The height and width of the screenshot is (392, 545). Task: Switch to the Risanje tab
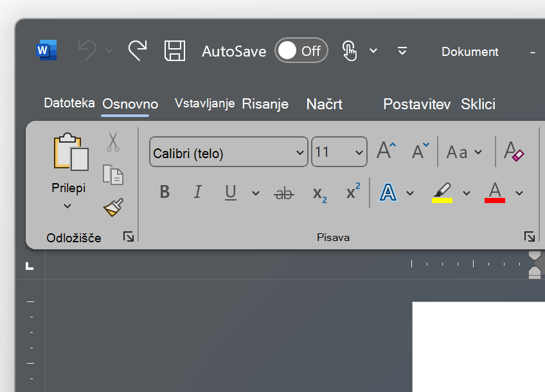pos(265,104)
